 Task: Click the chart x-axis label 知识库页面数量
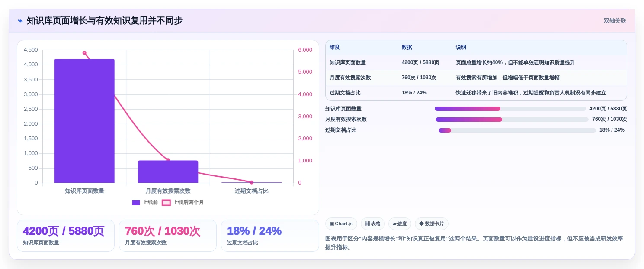(84, 191)
